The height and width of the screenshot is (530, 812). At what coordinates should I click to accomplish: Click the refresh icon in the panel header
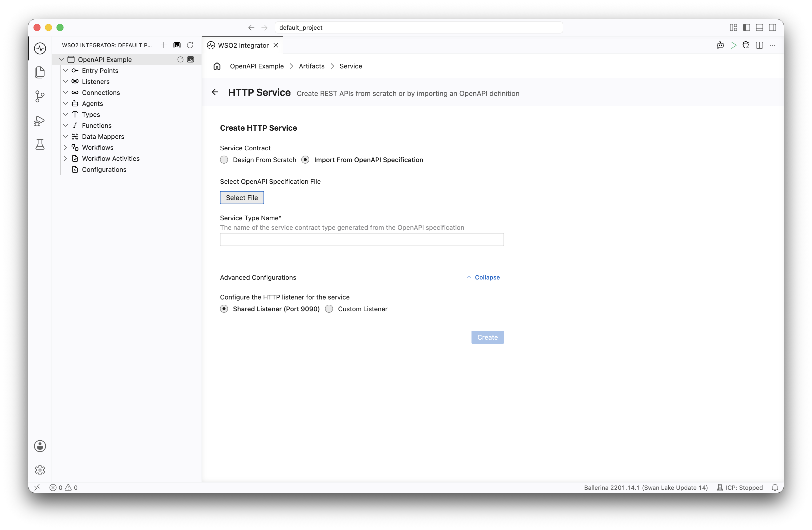190,45
